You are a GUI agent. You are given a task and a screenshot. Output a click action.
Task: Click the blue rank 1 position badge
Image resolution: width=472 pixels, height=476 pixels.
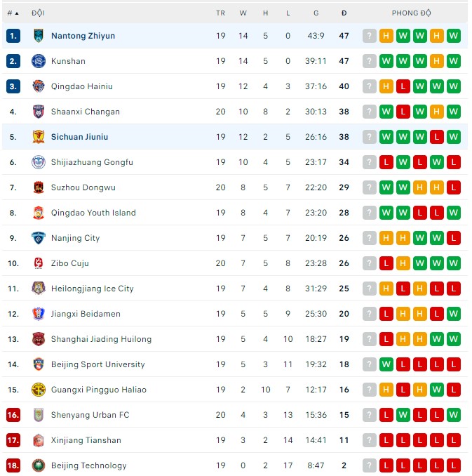pos(13,36)
